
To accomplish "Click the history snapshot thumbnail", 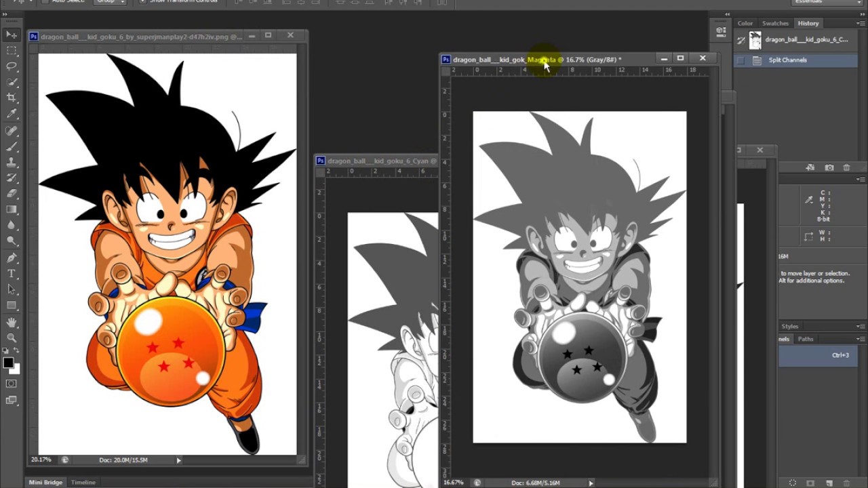I will pyautogui.click(x=755, y=40).
